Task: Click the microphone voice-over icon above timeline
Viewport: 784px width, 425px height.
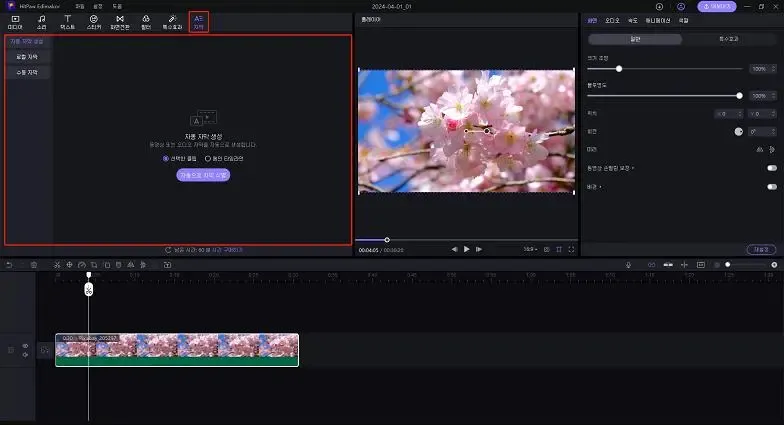Action: point(628,264)
